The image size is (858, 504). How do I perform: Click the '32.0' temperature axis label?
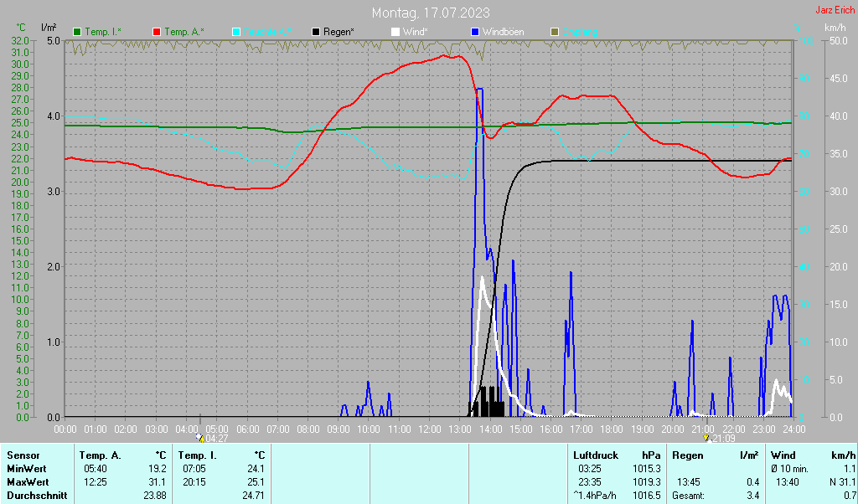[x=20, y=40]
